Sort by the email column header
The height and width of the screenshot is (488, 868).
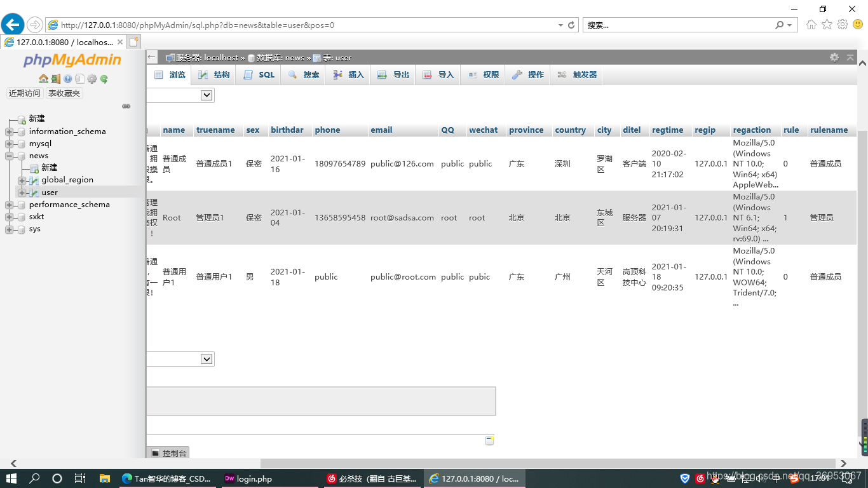pos(381,130)
